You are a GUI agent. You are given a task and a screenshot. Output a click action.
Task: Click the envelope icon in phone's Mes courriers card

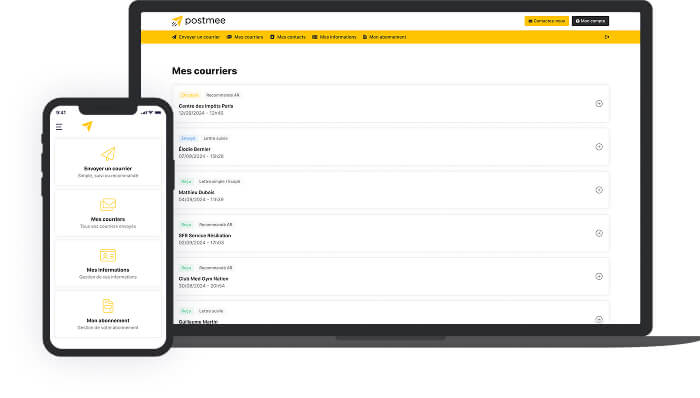108,205
